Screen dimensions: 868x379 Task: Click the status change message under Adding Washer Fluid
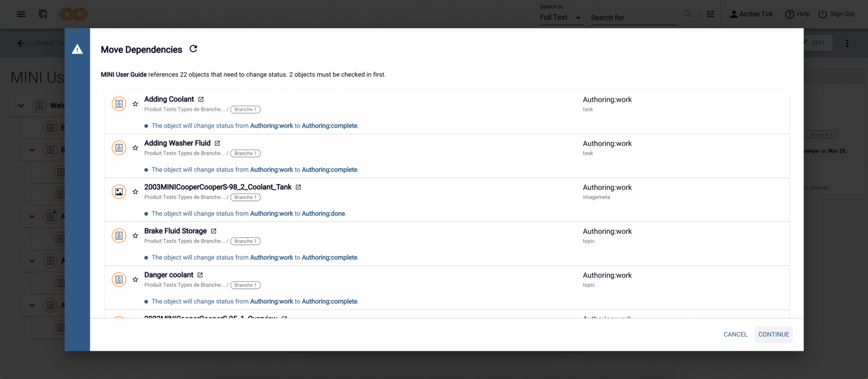pos(255,170)
